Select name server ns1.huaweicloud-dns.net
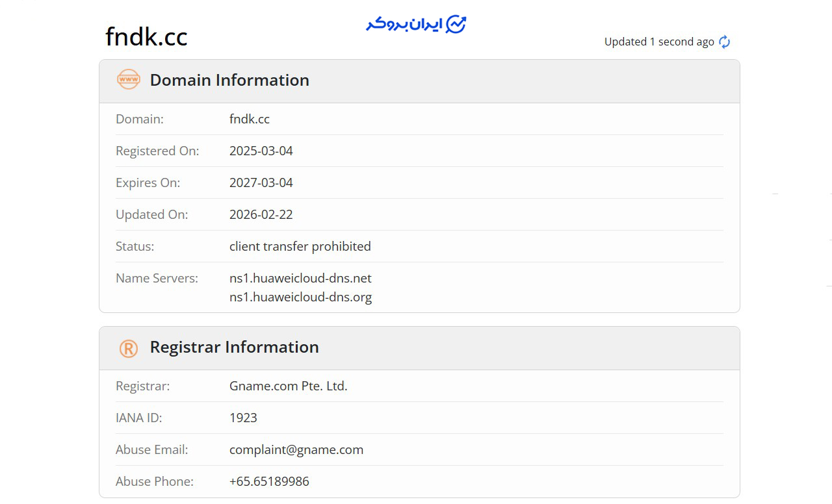The height and width of the screenshot is (504, 832). 300,278
